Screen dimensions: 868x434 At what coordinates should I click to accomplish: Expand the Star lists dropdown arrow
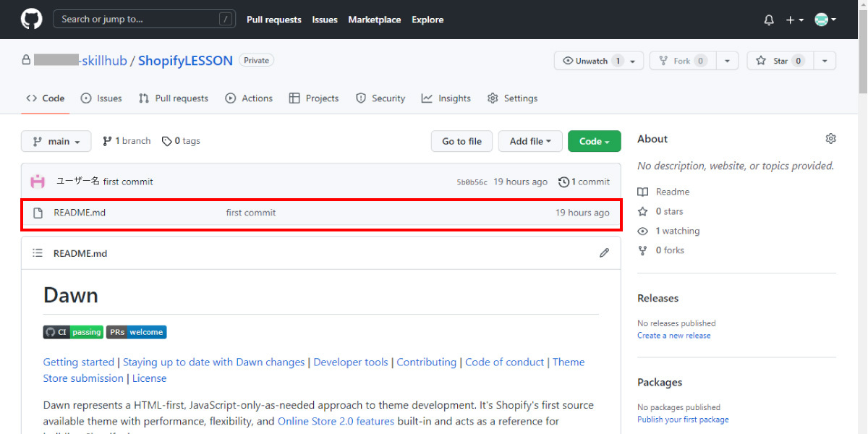825,61
